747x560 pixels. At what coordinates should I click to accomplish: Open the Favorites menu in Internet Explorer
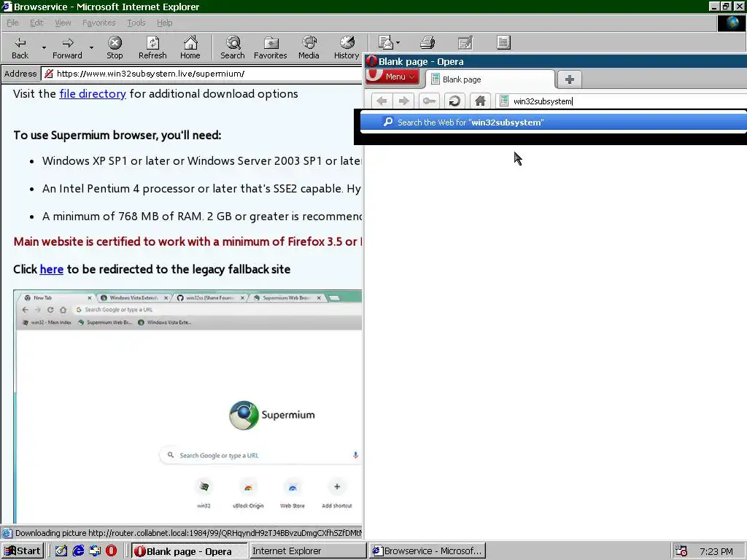pyautogui.click(x=99, y=23)
